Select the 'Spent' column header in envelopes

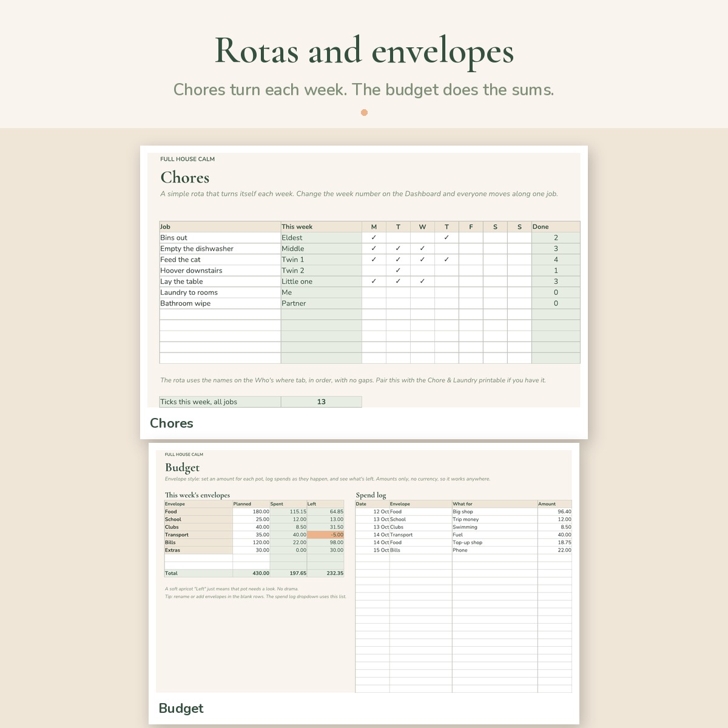[288, 504]
